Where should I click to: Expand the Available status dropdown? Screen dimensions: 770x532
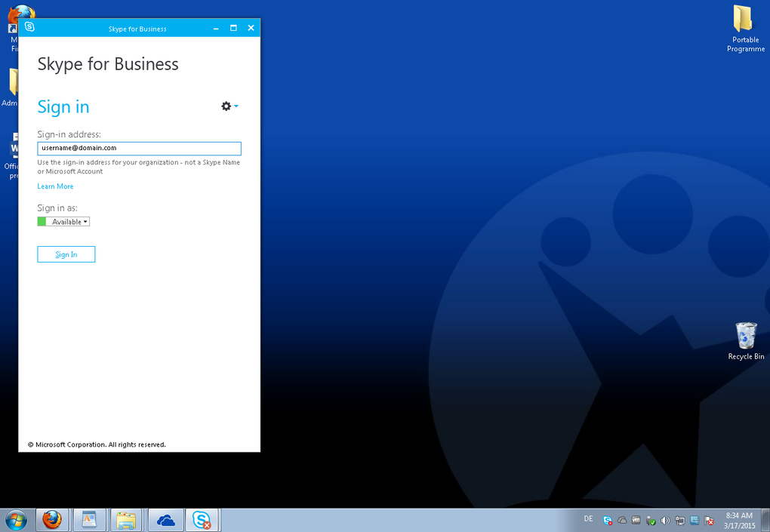tap(63, 222)
